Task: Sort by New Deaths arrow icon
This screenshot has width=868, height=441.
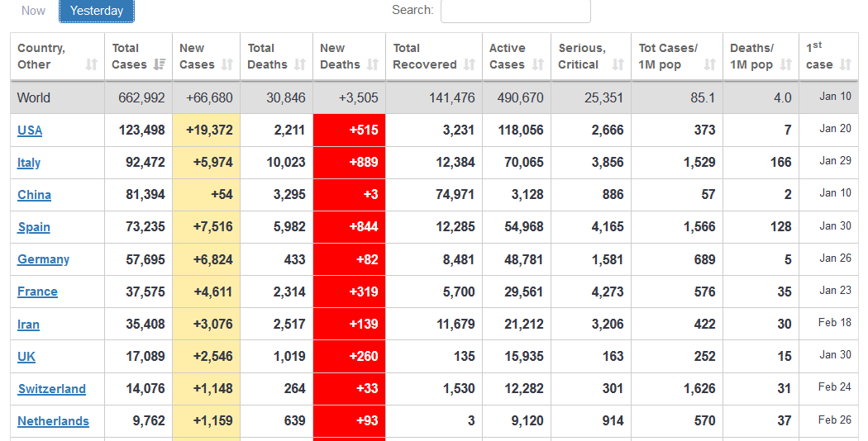Action: pos(373,64)
